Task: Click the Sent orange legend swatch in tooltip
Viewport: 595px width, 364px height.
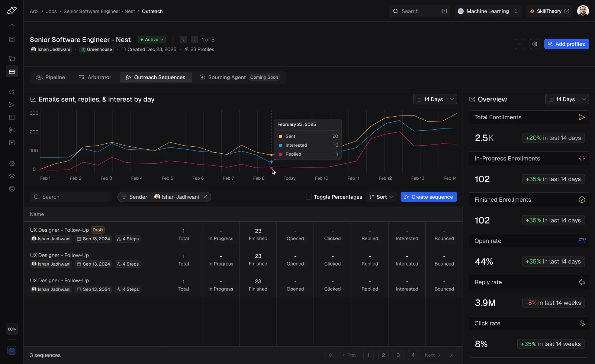Action: point(280,136)
